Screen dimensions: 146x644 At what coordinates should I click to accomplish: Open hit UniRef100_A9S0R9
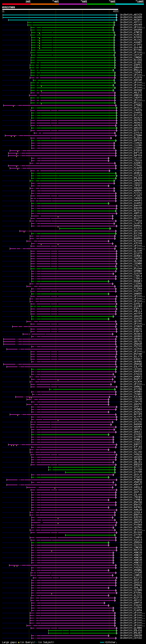pos(131,25)
